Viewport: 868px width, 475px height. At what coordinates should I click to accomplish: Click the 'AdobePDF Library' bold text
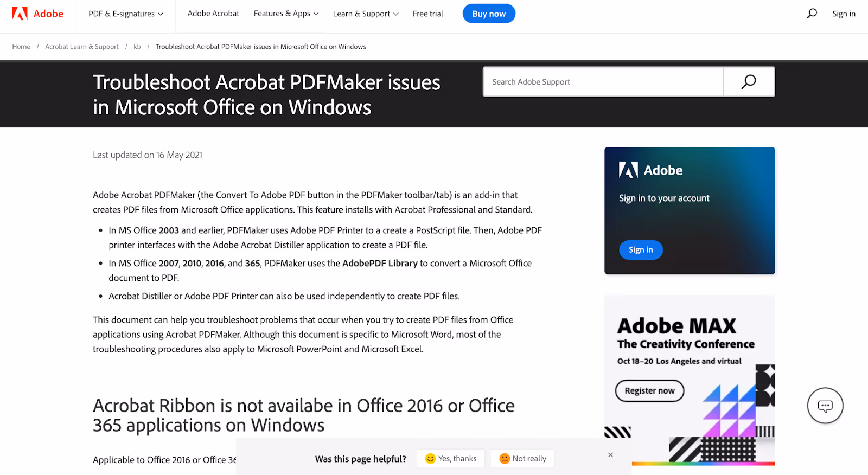380,263
